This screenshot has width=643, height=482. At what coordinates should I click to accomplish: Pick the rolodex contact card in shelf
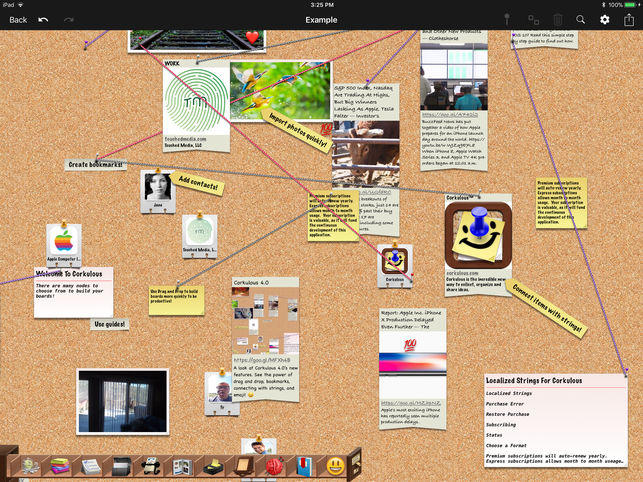[x=151, y=466]
